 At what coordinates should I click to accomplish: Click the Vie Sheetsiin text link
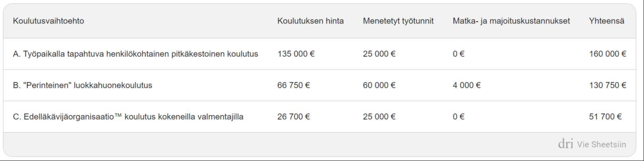point(601,144)
